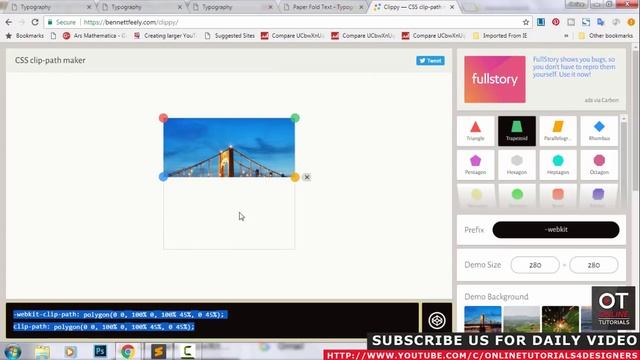Switch to the Paper Fold Text tab
The width and height of the screenshot is (640, 360).
323,7
